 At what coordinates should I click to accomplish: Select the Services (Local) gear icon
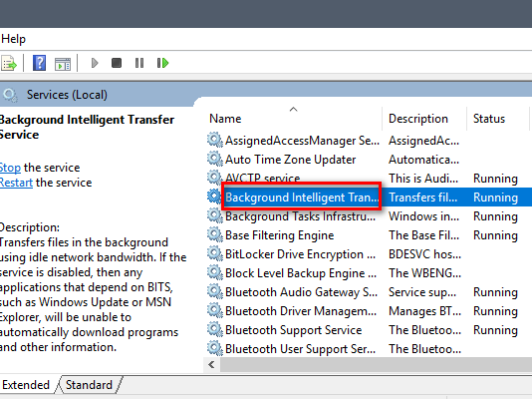click(10, 95)
